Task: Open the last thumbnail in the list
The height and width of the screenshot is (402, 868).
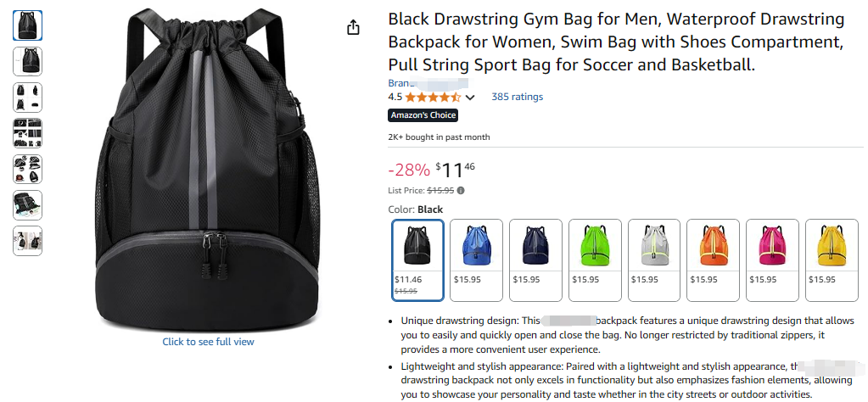Action: pos(28,241)
